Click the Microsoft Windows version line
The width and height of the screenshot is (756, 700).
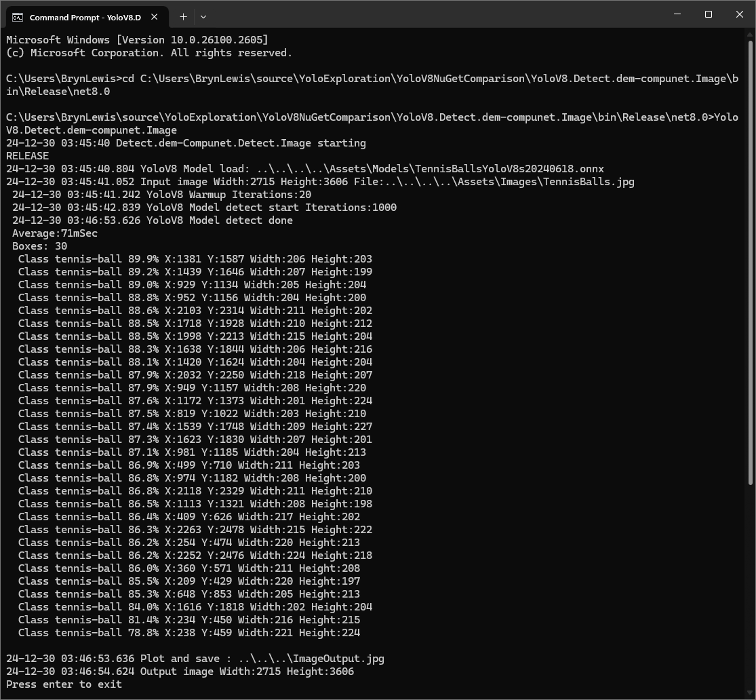[137, 40]
